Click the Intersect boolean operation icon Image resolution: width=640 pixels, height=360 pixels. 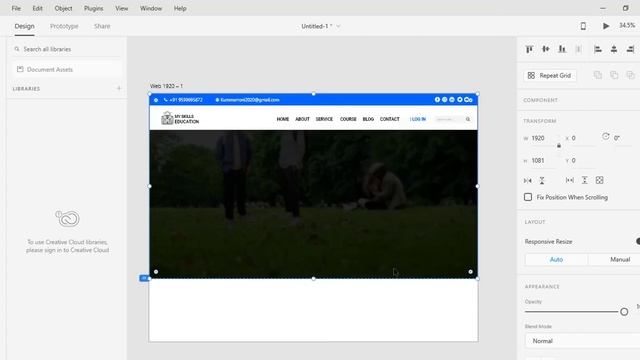pyautogui.click(x=630, y=75)
